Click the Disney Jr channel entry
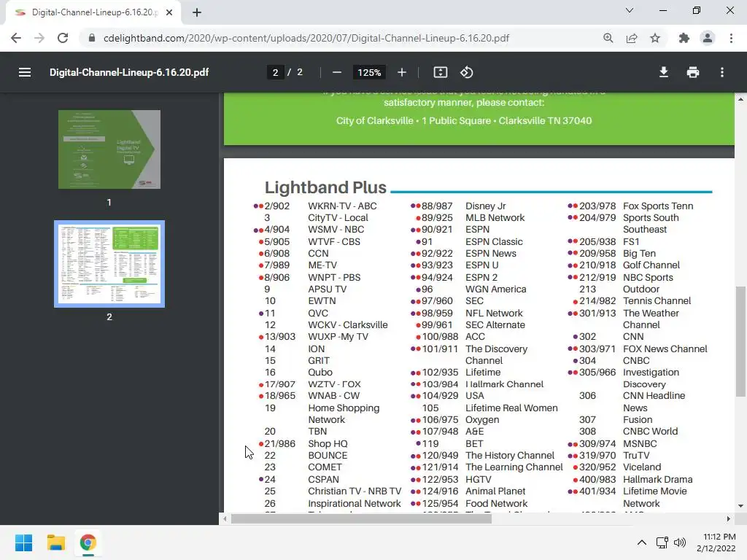747x560 pixels. point(485,206)
